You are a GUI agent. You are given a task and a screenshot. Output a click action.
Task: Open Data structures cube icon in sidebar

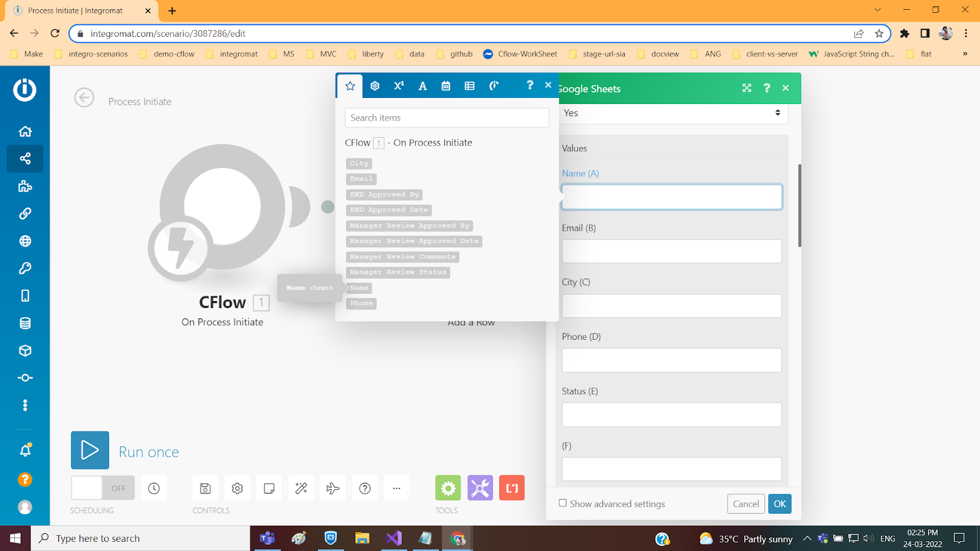click(25, 351)
